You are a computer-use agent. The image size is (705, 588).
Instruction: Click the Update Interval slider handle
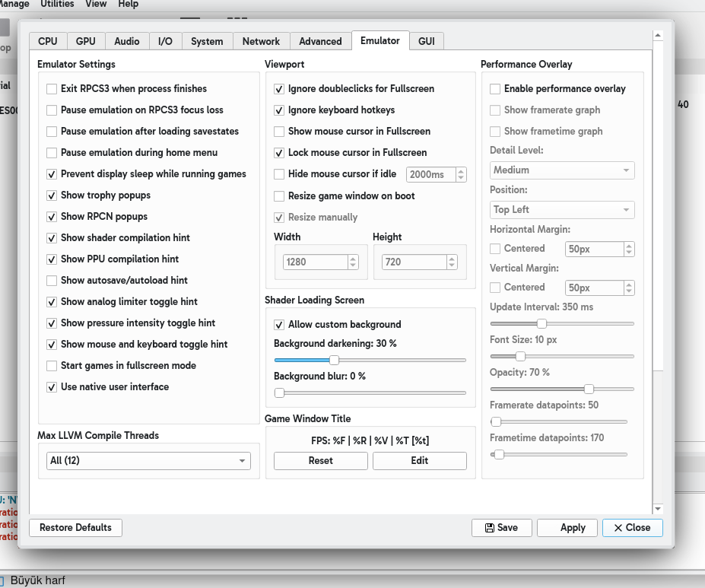pyautogui.click(x=541, y=324)
